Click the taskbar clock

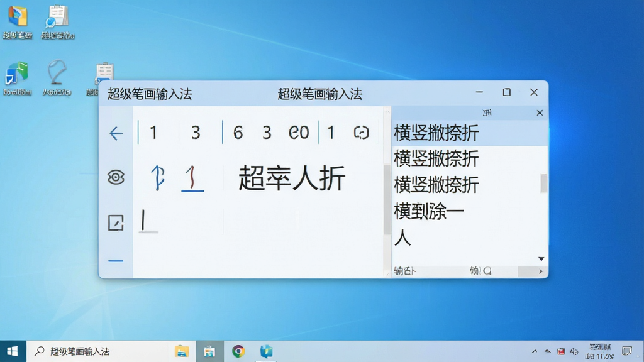tap(599, 351)
